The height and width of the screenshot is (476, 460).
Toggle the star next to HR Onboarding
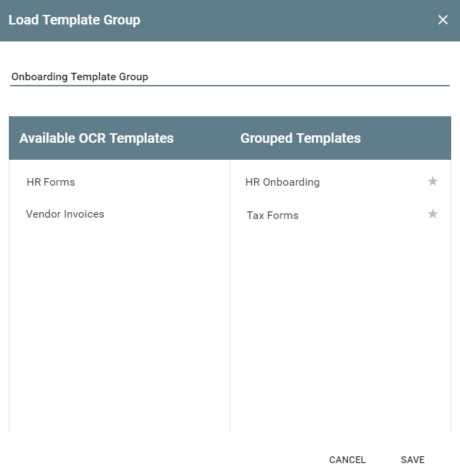(x=433, y=182)
